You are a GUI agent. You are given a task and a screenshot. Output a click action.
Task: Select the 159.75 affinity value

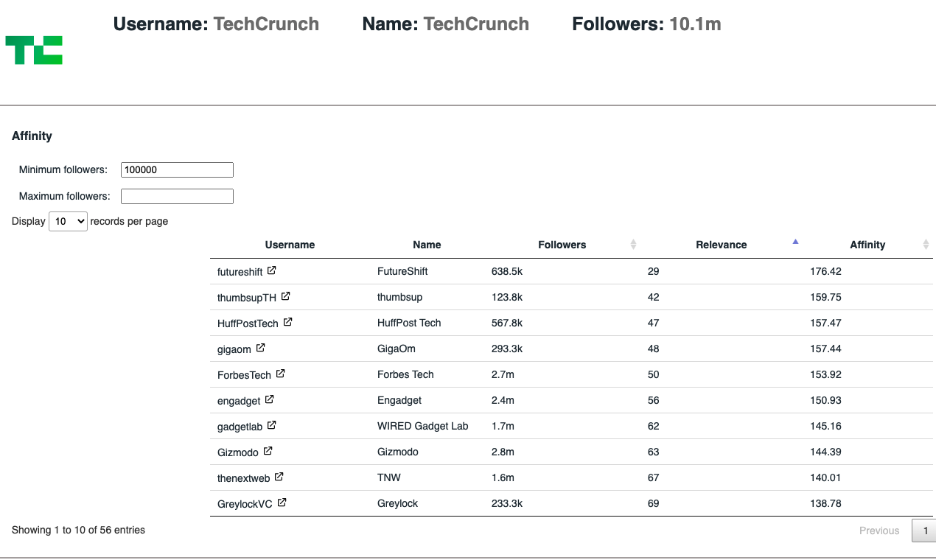coord(825,297)
